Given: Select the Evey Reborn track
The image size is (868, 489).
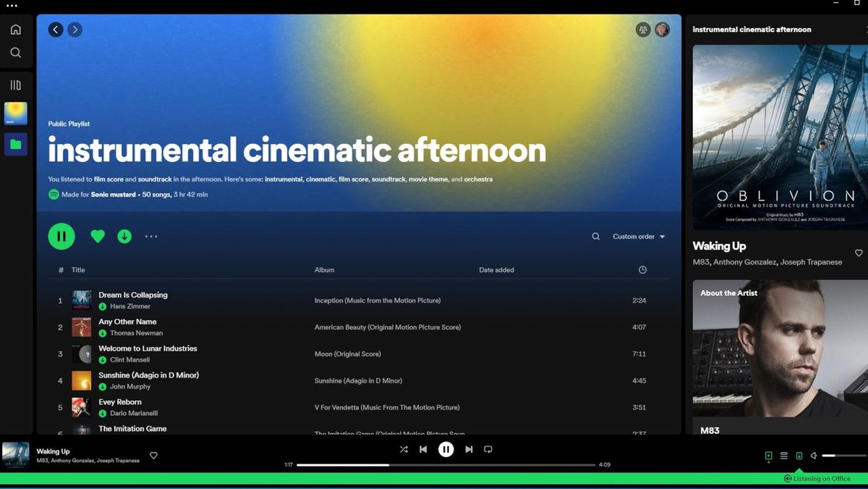Looking at the screenshot, I should pyautogui.click(x=120, y=402).
